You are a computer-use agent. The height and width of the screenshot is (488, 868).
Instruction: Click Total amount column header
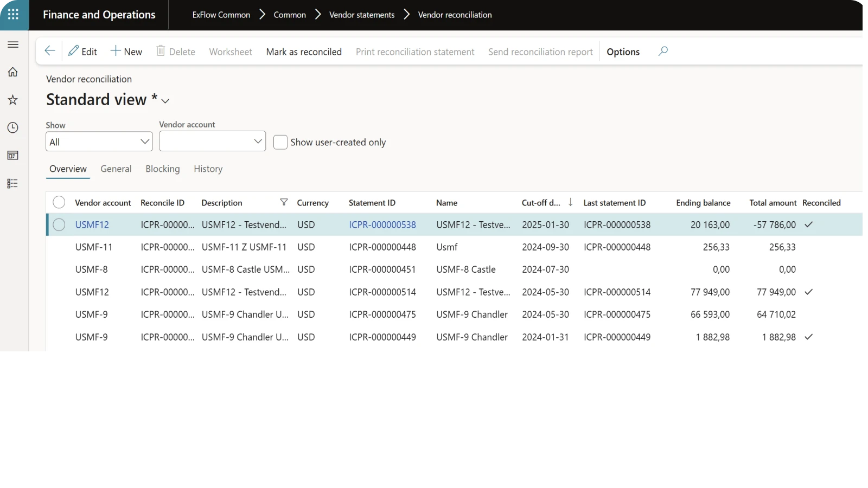[x=773, y=203]
